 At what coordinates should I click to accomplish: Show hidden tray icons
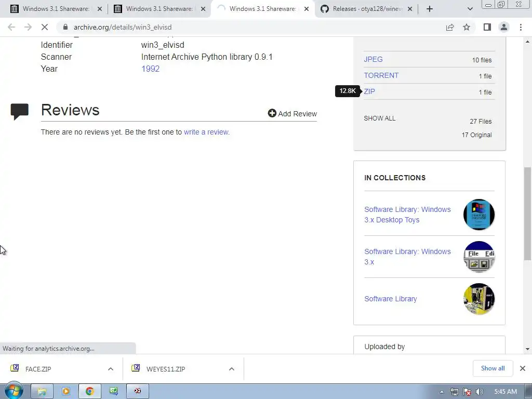[x=442, y=392]
